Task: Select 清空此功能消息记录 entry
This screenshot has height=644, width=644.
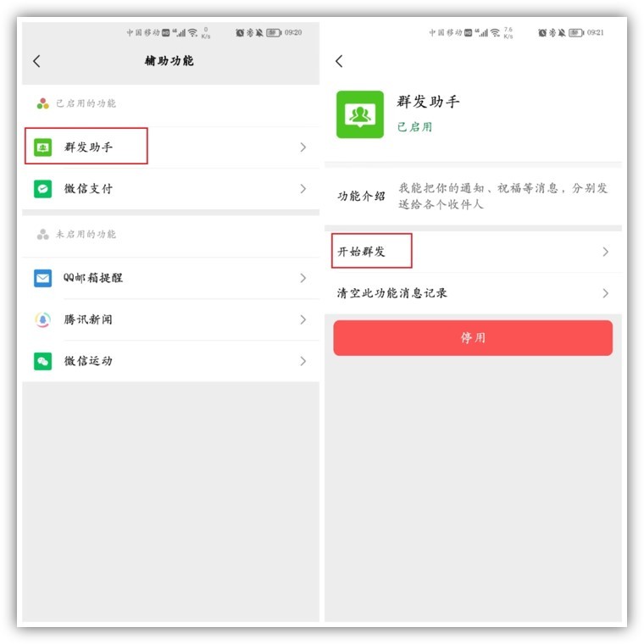Action: pos(473,293)
